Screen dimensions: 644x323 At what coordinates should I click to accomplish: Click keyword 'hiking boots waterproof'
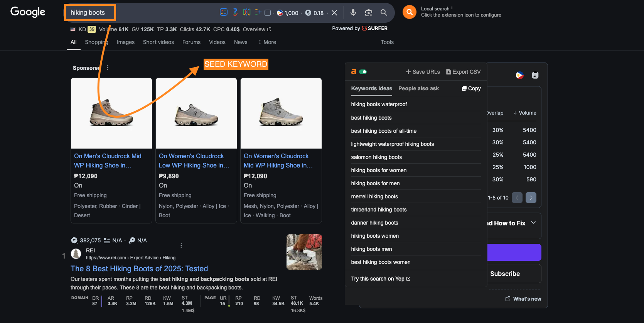[379, 104]
